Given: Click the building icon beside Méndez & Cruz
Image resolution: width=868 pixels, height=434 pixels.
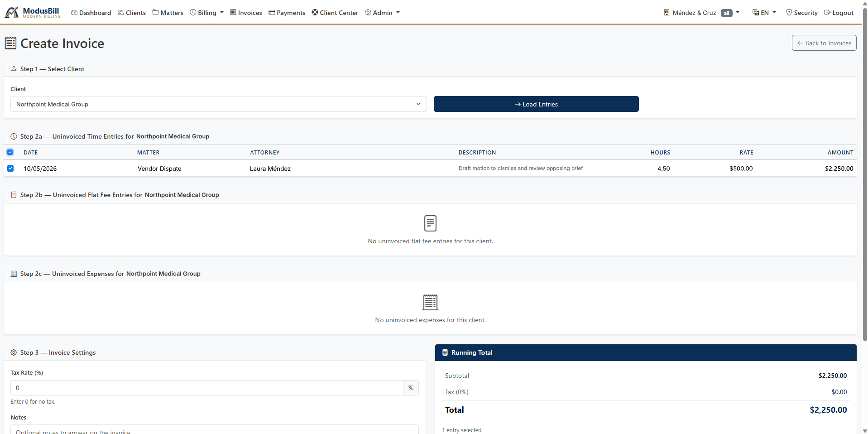Looking at the screenshot, I should (x=667, y=13).
